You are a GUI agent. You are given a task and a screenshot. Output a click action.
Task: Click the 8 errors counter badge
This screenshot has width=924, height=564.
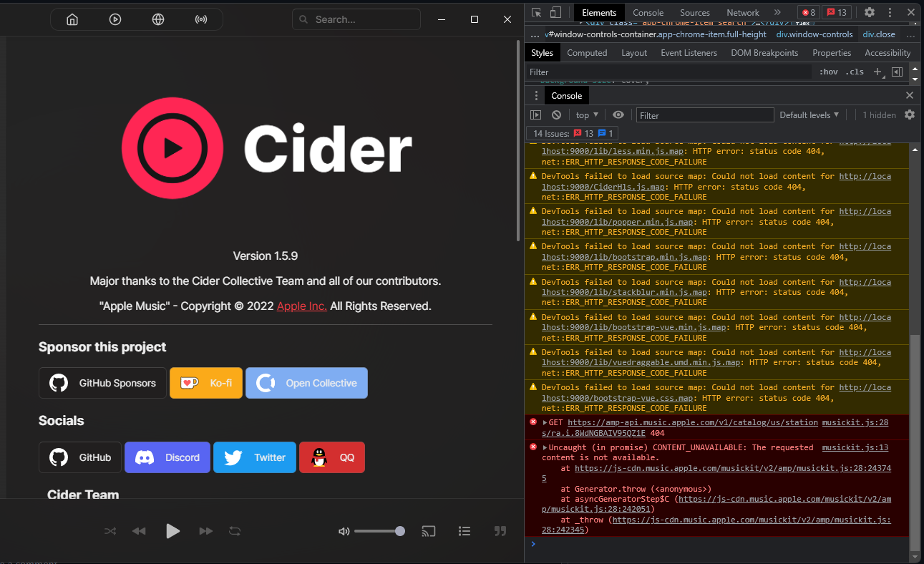point(809,12)
